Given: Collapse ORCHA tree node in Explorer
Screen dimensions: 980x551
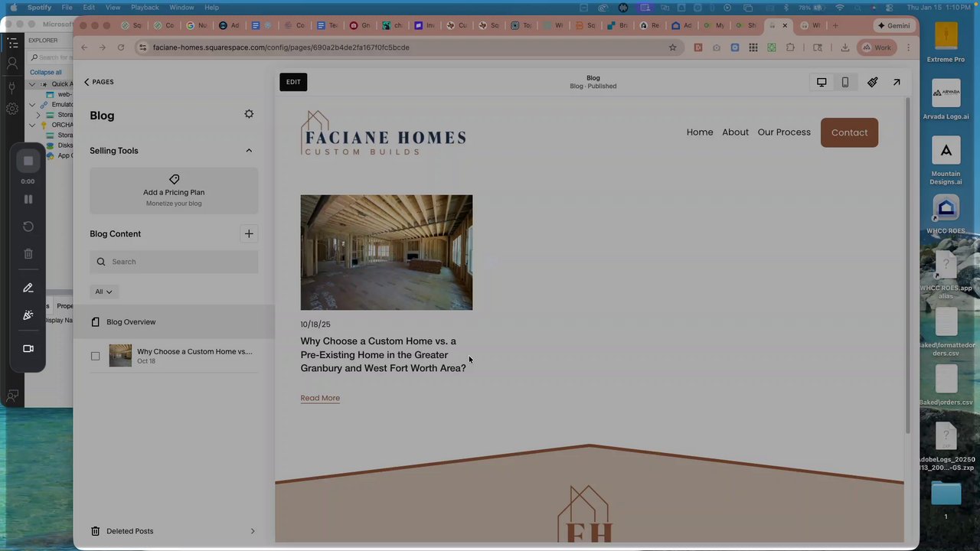Looking at the screenshot, I should [32, 125].
